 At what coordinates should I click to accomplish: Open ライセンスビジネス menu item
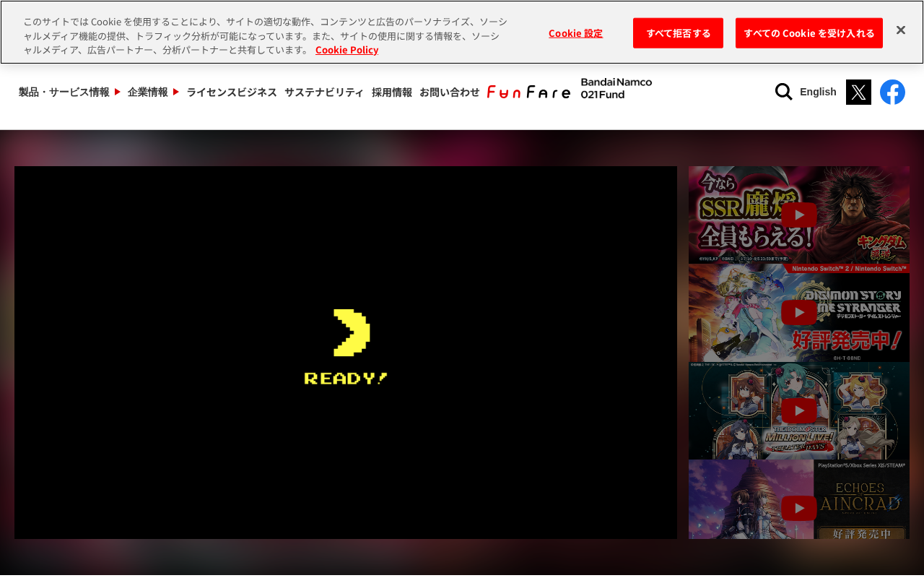tap(232, 92)
